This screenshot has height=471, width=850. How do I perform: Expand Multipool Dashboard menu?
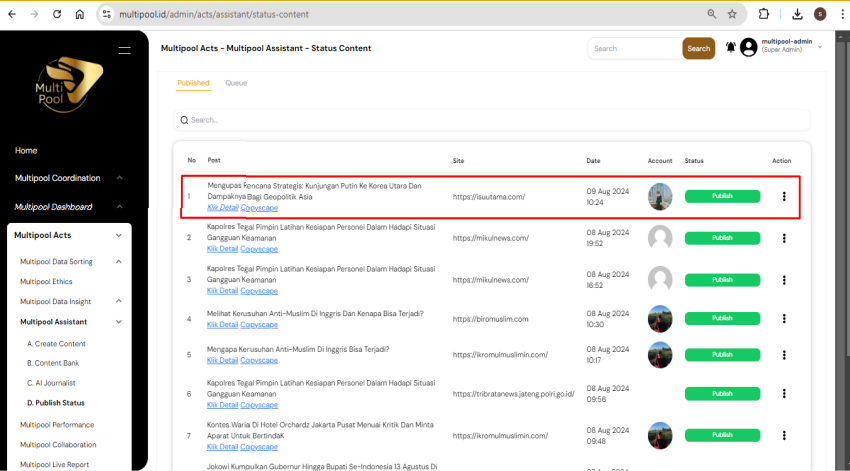[x=119, y=207]
